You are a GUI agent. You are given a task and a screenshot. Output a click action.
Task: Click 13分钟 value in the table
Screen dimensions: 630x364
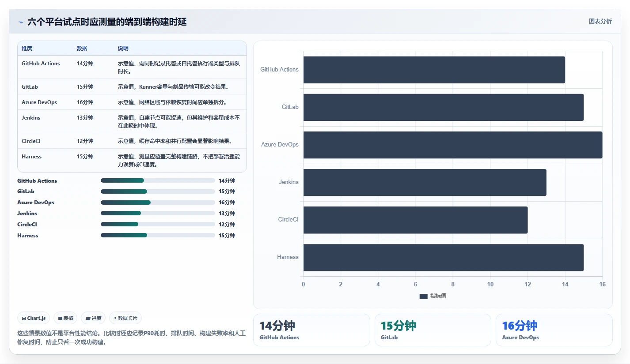point(85,118)
